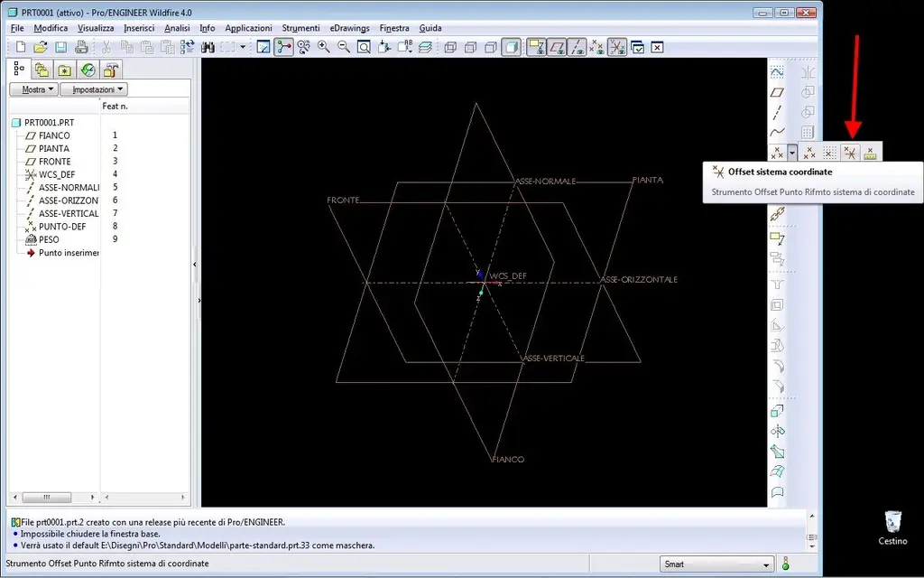924x578 pixels.
Task: Open the Modifica menu
Action: 51,28
